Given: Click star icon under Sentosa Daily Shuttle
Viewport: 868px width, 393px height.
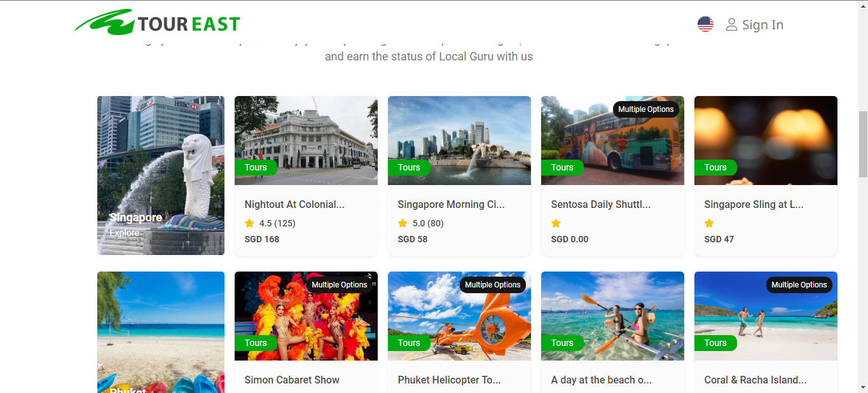Looking at the screenshot, I should point(556,223).
